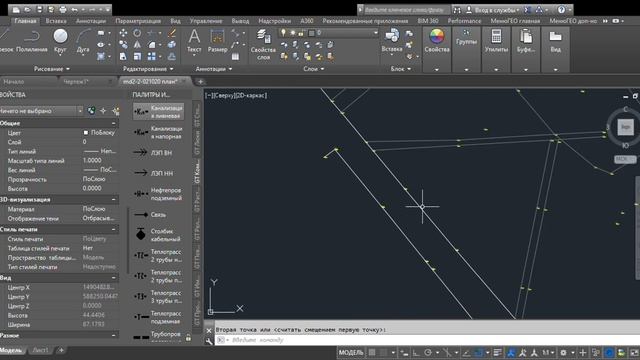This screenshot has width=640, height=360.
Task: Select the Полилиния (Polyline) tool
Action: tap(32, 41)
